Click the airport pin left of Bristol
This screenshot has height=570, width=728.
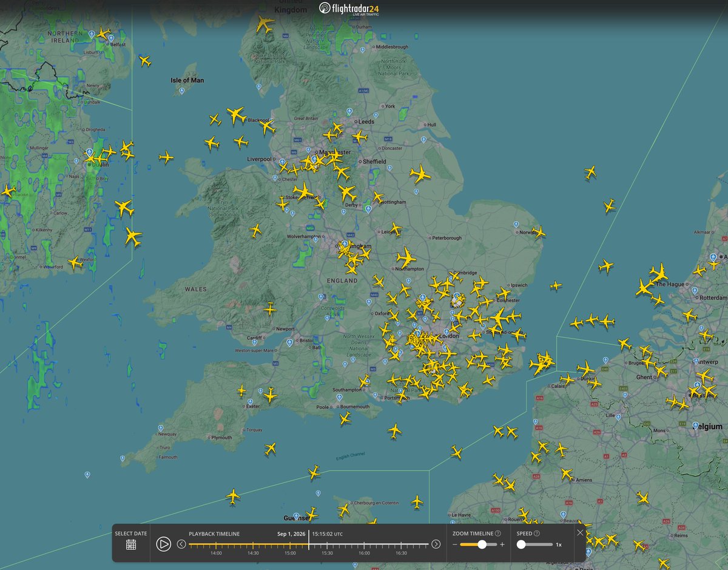point(290,343)
